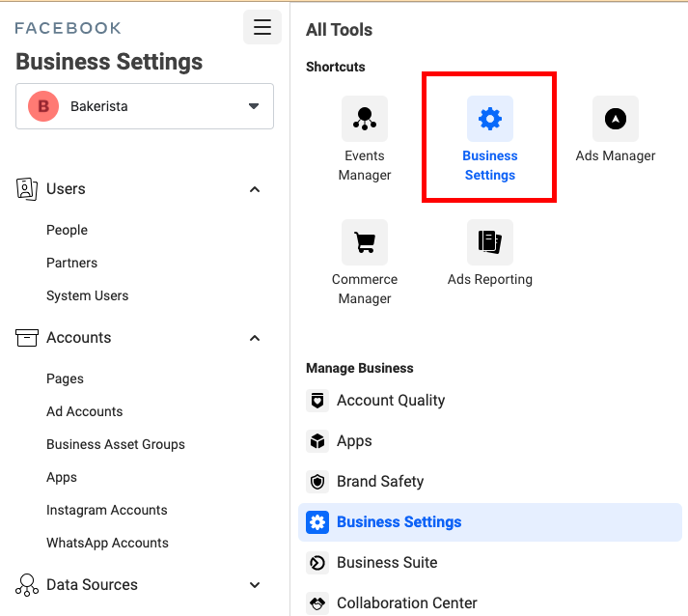Click the Bakerista avatar circle
Viewport: 688px width, 616px height.
coord(43,106)
